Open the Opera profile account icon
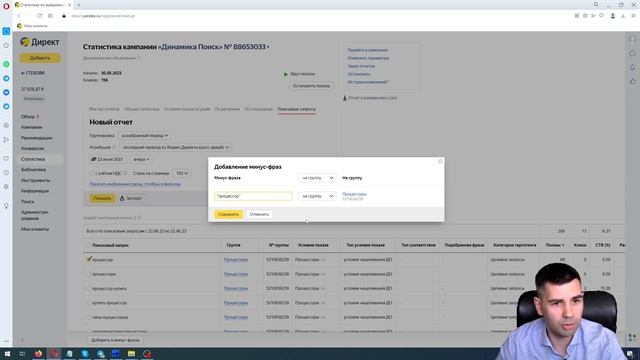Image resolution: width=640 pixels, height=360 pixels. (613, 16)
